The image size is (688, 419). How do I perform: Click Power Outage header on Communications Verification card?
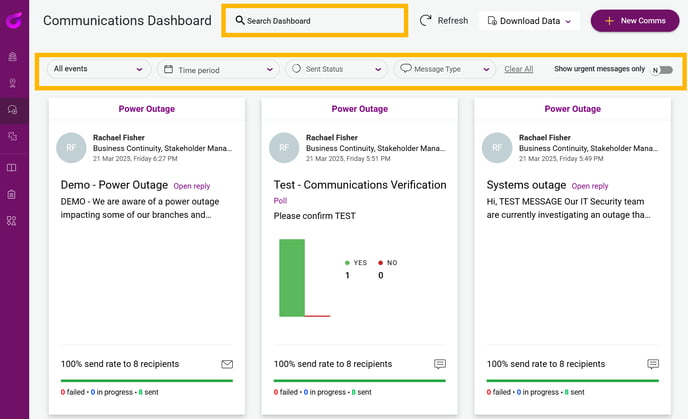pyautogui.click(x=360, y=109)
